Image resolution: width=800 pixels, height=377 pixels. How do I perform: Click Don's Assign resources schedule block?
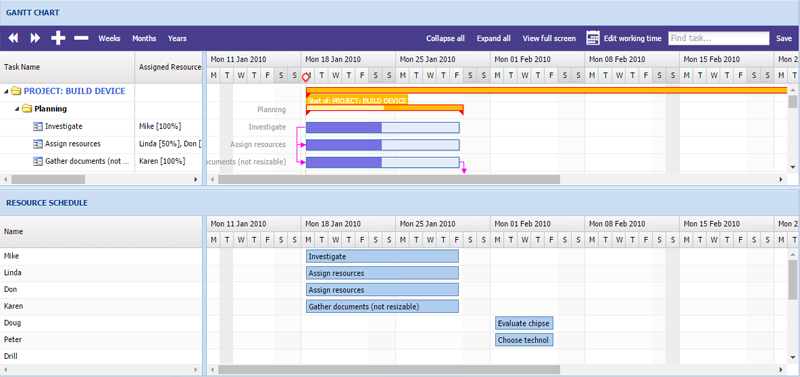click(x=382, y=290)
